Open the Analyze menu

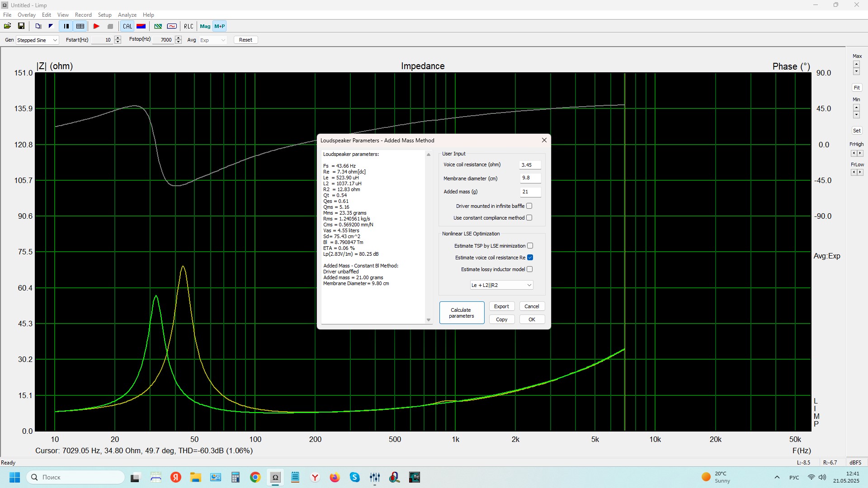(x=127, y=15)
